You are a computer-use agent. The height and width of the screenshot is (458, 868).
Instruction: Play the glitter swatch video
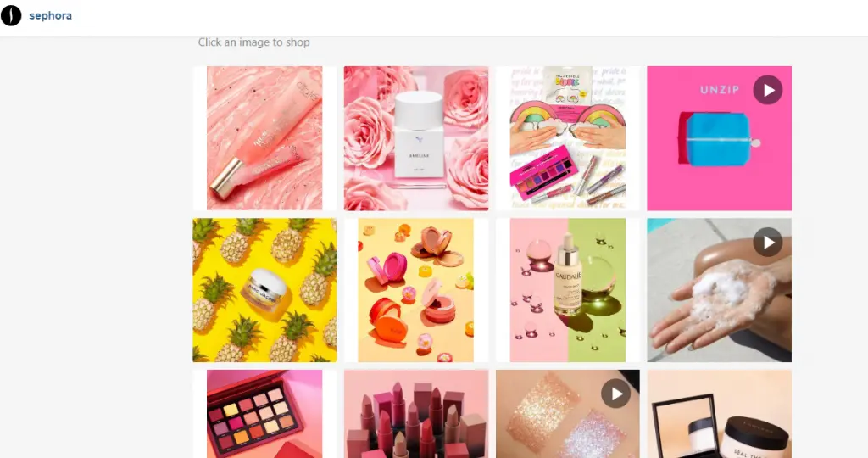(x=615, y=394)
